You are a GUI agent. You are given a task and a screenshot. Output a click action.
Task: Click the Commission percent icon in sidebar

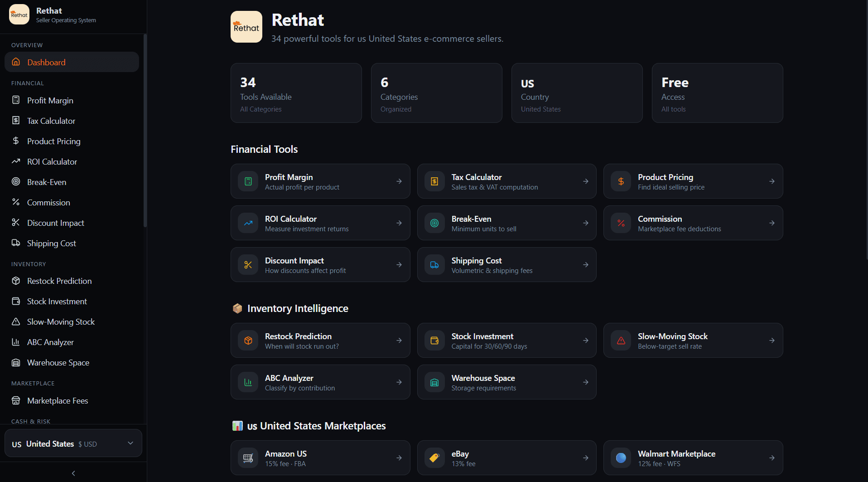16,202
